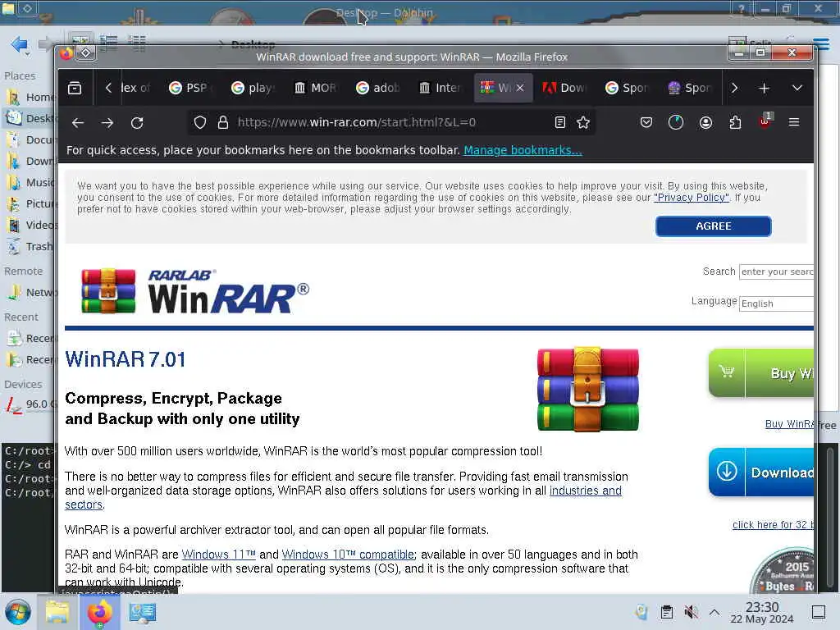The height and width of the screenshot is (630, 840).
Task: Open Home in Dolphin places
Action: [x=30, y=97]
